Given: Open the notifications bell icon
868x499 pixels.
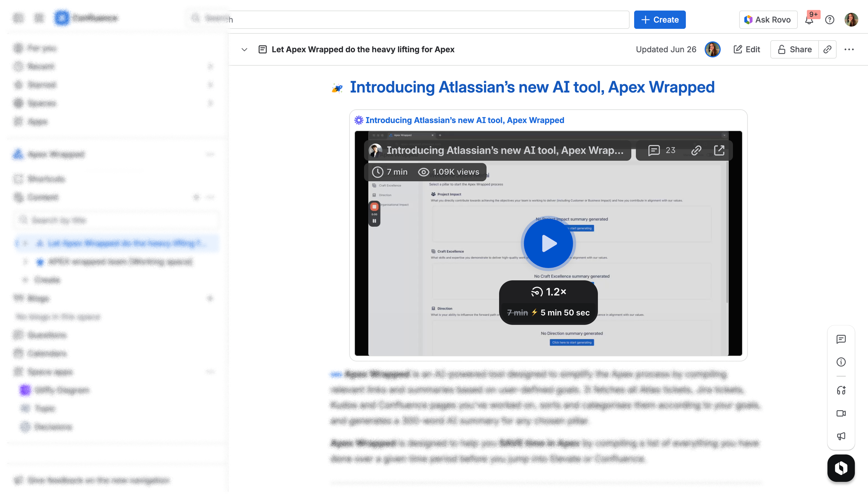Looking at the screenshot, I should point(809,20).
